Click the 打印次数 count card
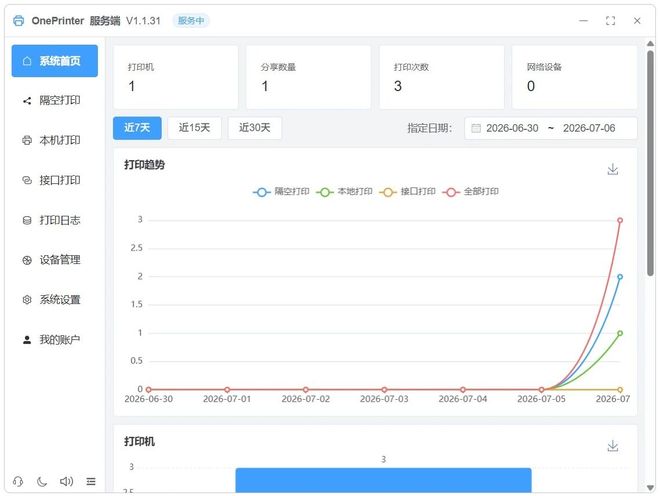The height and width of the screenshot is (496, 660). [x=442, y=77]
